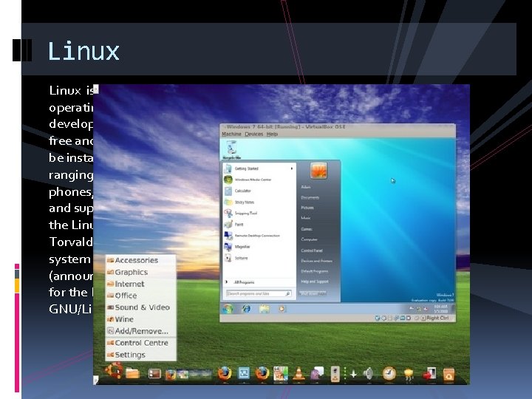
Task: Open Pidgin messenger from the dock
Action: point(317,374)
